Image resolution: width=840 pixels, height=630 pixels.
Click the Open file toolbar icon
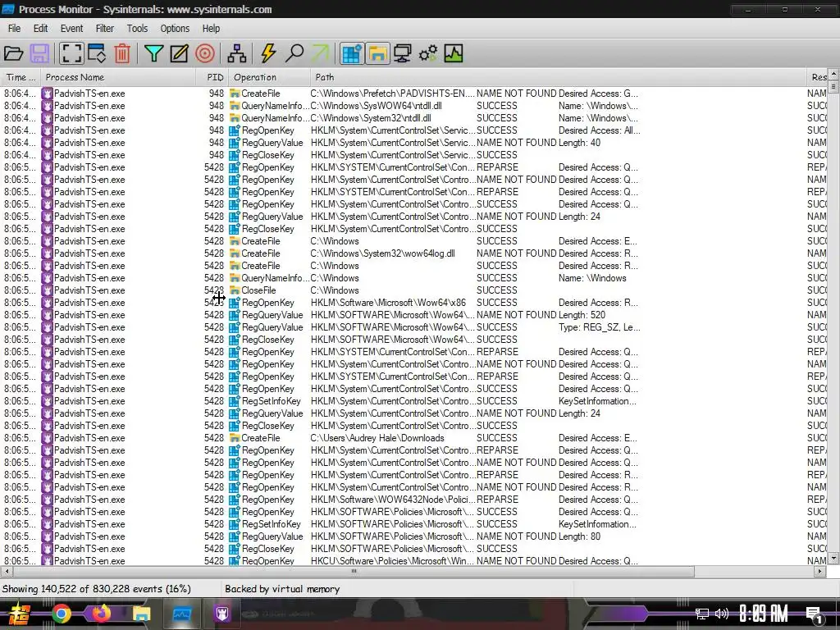pos(13,53)
